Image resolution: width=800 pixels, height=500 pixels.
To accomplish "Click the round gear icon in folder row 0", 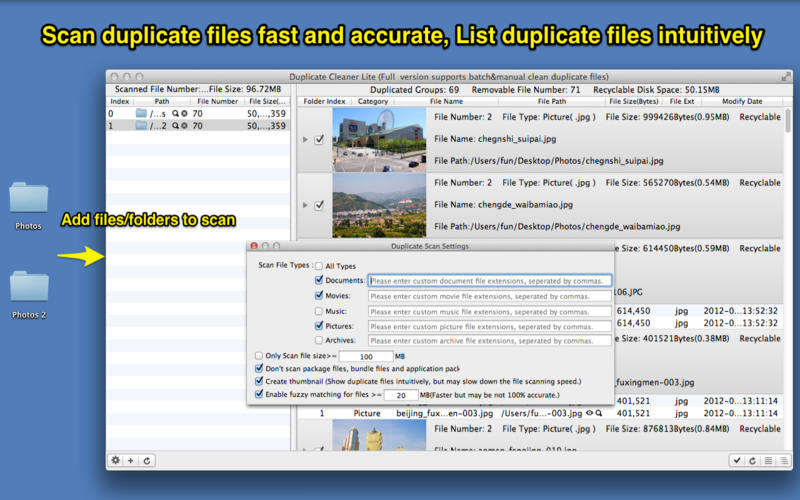I will (184, 113).
